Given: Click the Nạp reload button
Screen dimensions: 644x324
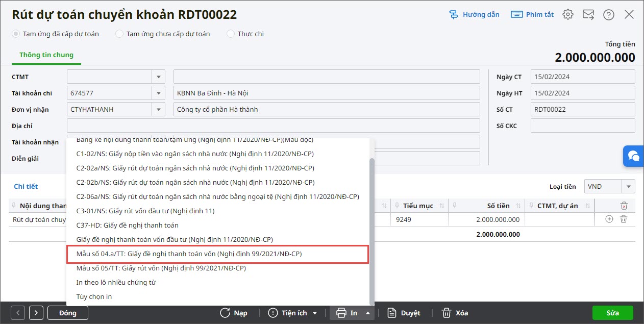Looking at the screenshot, I should pyautogui.click(x=234, y=313).
